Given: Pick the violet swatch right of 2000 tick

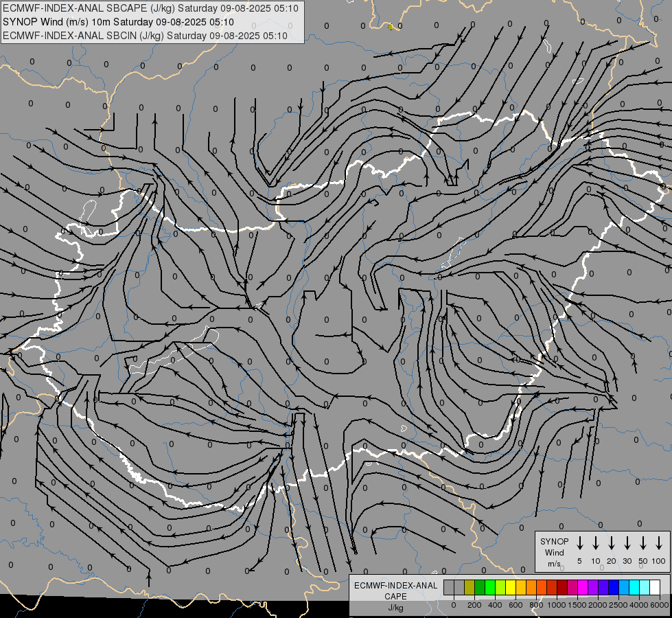Looking at the screenshot, I should pos(603,587).
